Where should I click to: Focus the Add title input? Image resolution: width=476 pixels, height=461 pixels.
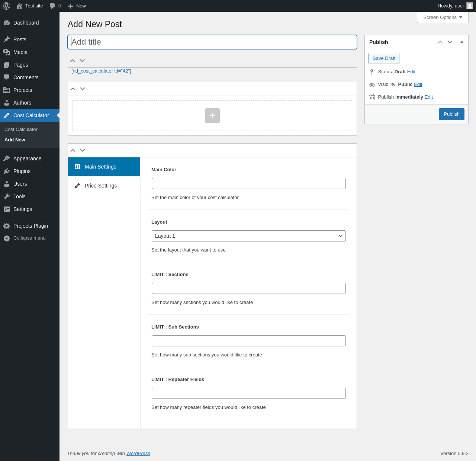click(x=212, y=42)
